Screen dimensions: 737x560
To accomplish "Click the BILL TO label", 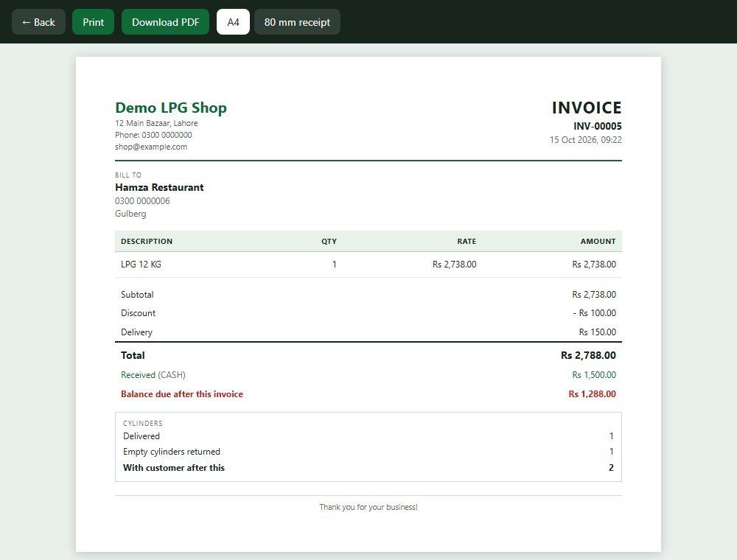I will tap(128, 175).
